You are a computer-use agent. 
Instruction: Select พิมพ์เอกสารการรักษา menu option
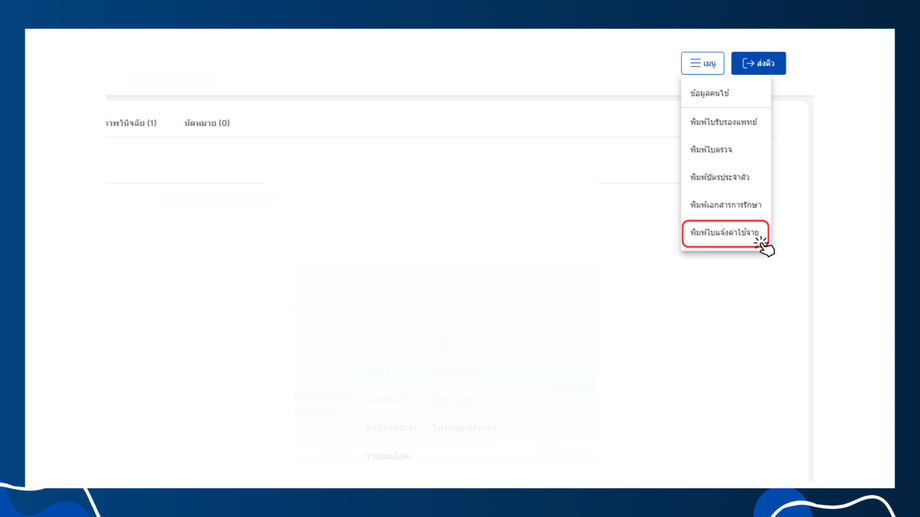pyautogui.click(x=726, y=205)
